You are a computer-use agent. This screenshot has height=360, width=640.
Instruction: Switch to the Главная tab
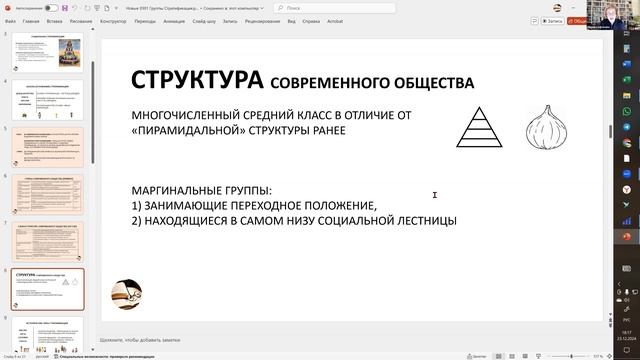click(x=31, y=21)
